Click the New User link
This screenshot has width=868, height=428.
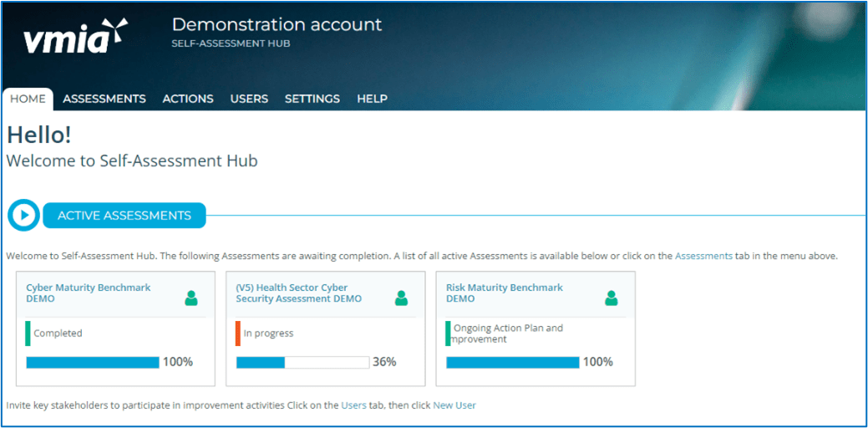pos(454,405)
